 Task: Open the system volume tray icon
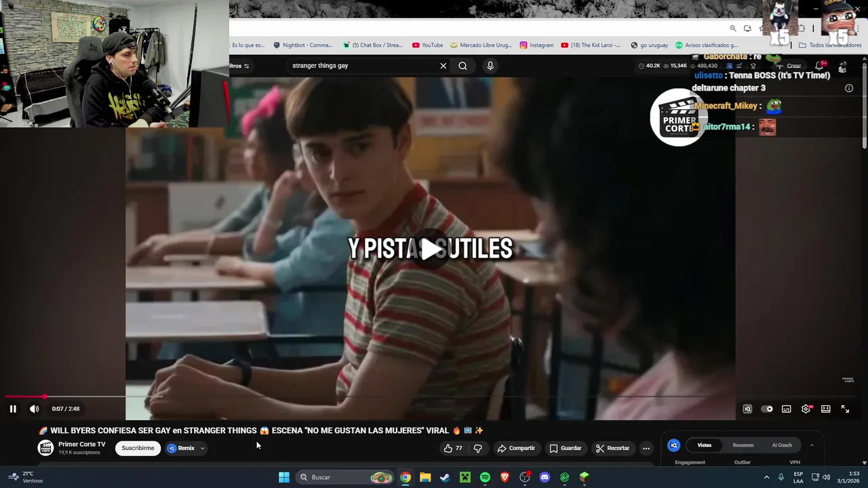(x=826, y=477)
